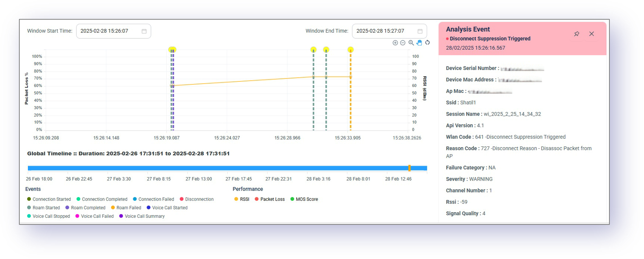Pin the Analysis Event panel
Screen dimensions: 644x259
click(x=577, y=34)
